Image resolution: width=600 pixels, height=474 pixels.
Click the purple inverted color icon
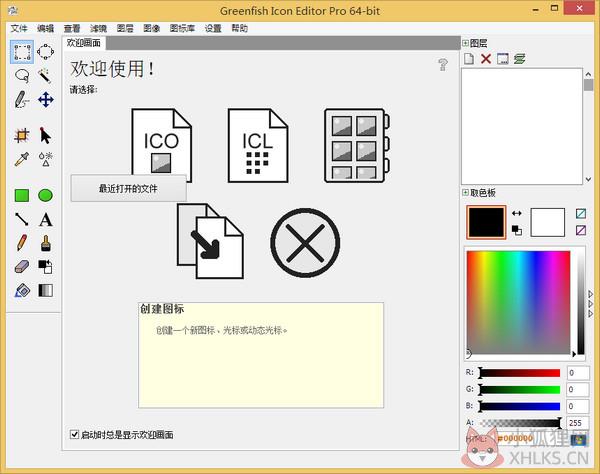tap(581, 230)
